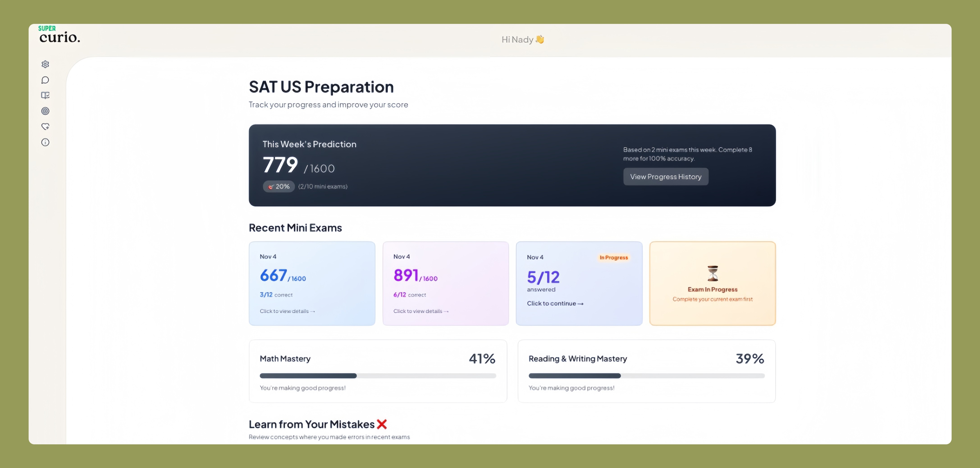Click the Super Curio logo

point(59,35)
